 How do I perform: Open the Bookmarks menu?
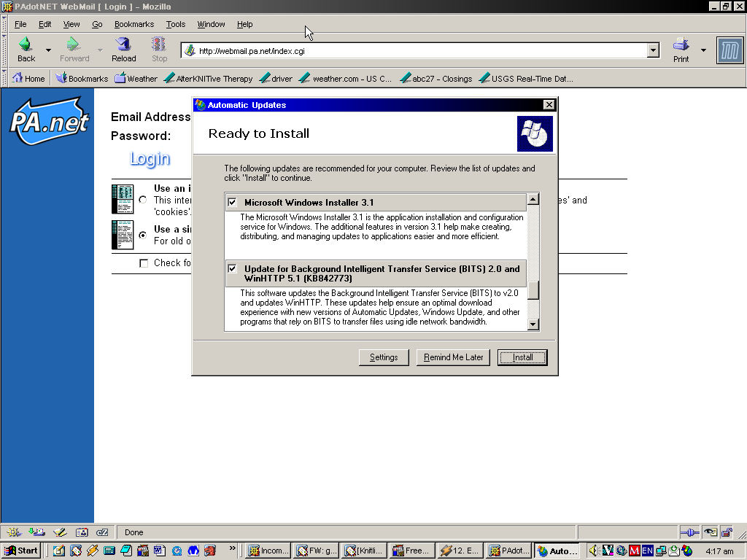(134, 24)
